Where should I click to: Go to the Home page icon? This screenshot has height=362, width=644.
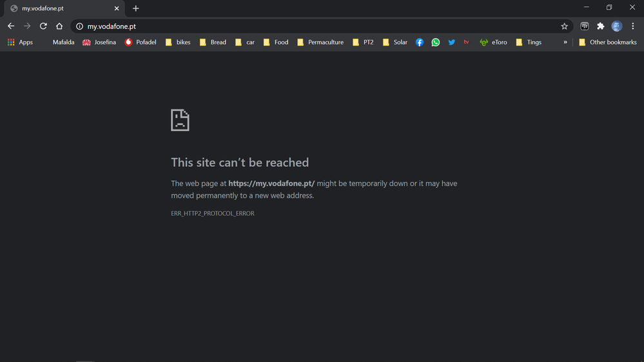59,26
